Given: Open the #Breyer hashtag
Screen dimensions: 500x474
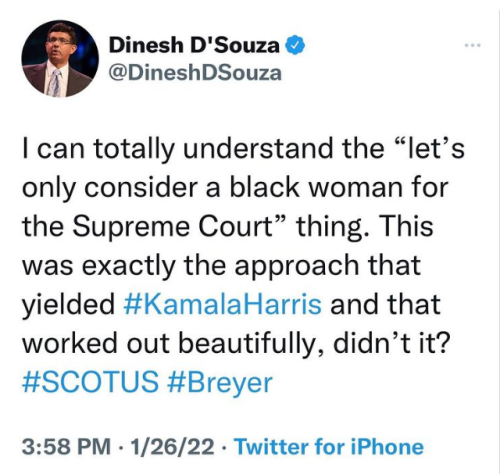Looking at the screenshot, I should (x=219, y=383).
